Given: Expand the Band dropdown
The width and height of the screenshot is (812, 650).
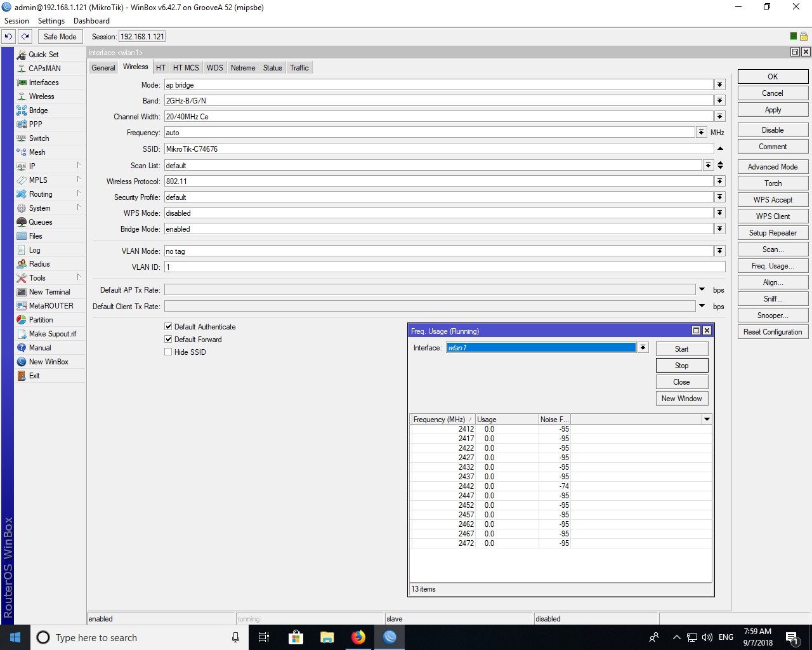Looking at the screenshot, I should pos(719,101).
